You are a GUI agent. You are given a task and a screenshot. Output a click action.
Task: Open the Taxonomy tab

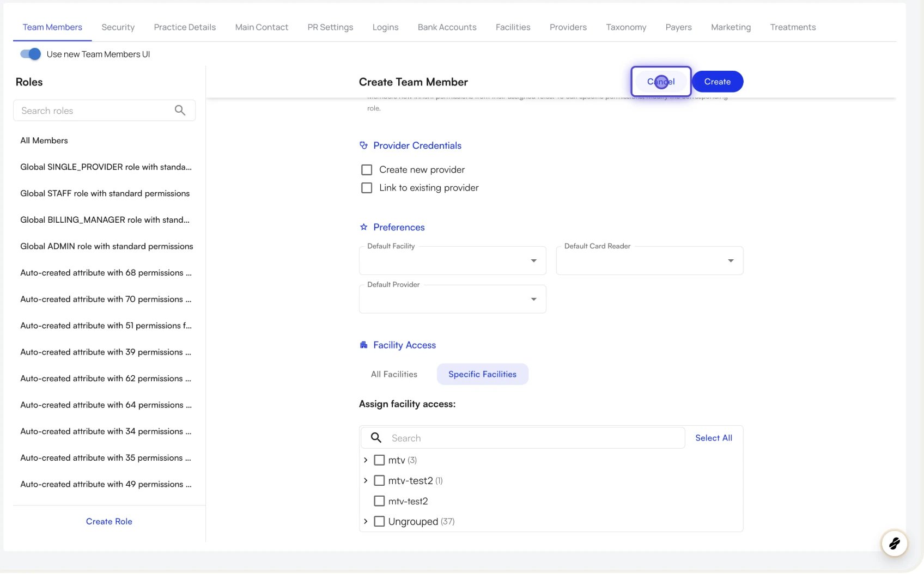tap(626, 27)
